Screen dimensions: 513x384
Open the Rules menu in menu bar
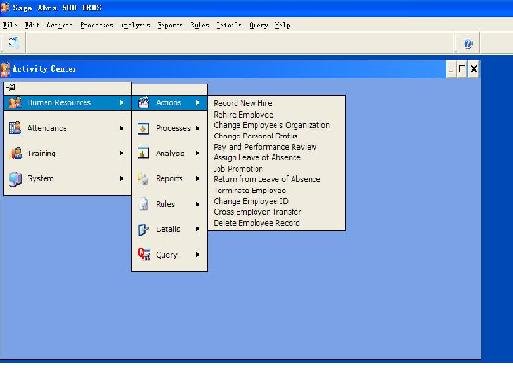point(200,25)
